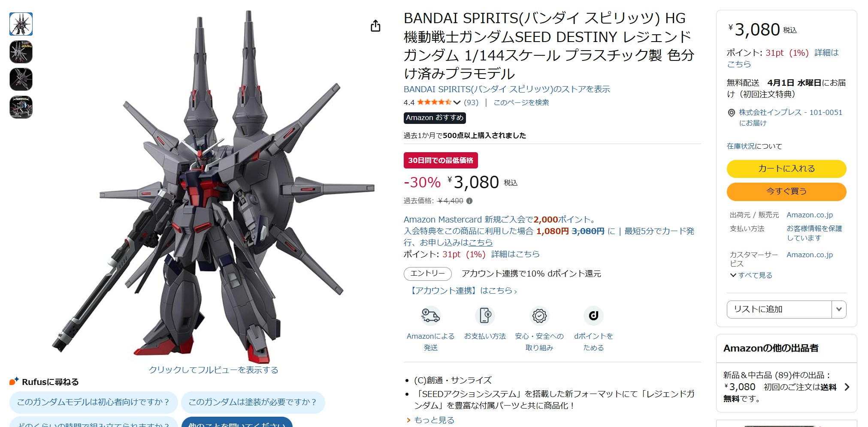This screenshot has height=427, width=868.
Task: Open the リストに追加 dropdown arrow
Action: point(839,309)
